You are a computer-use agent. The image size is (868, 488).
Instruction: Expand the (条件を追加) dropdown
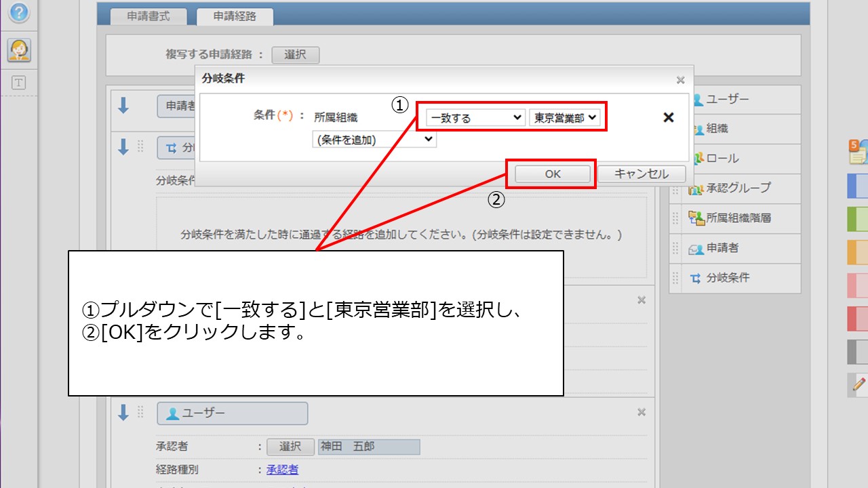pyautogui.click(x=374, y=140)
